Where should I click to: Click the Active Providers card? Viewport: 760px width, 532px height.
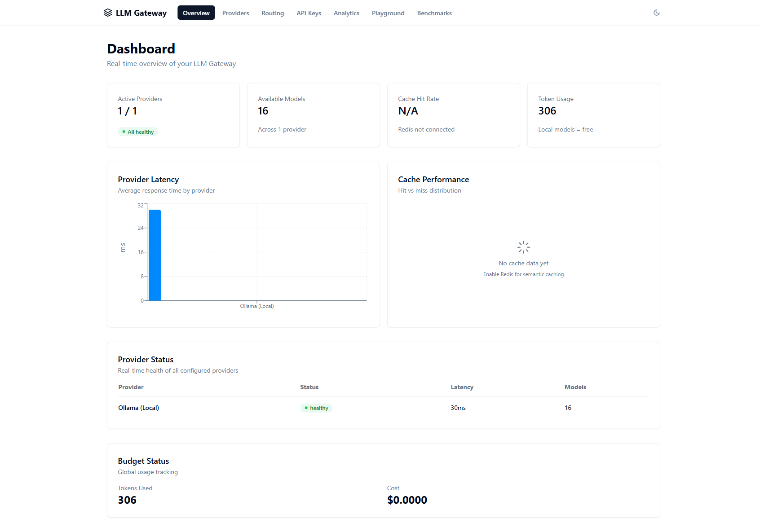coord(173,115)
